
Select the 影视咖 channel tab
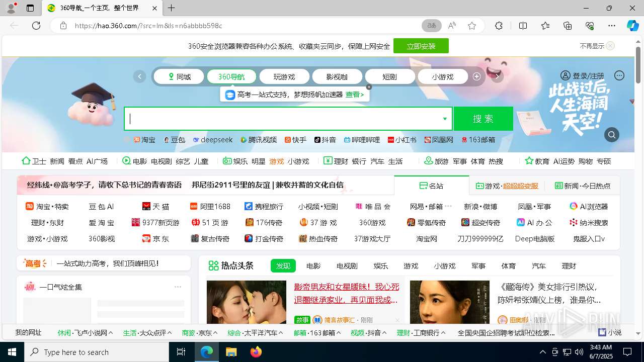[337, 76]
